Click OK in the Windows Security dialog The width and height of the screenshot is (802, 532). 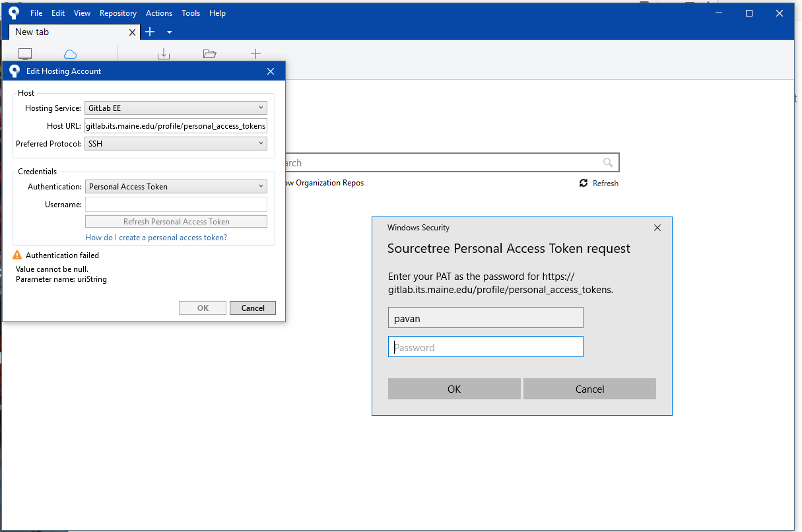[x=454, y=389]
